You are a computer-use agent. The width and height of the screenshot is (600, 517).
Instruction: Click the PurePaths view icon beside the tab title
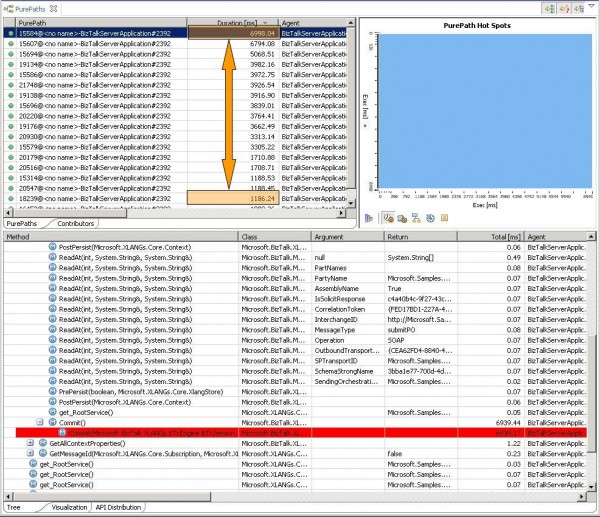pos(8,8)
